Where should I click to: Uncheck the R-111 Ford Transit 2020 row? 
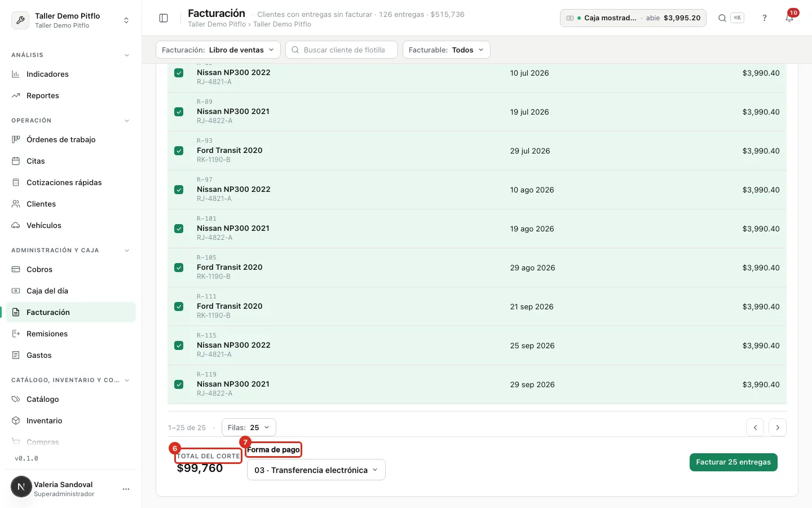click(x=179, y=306)
